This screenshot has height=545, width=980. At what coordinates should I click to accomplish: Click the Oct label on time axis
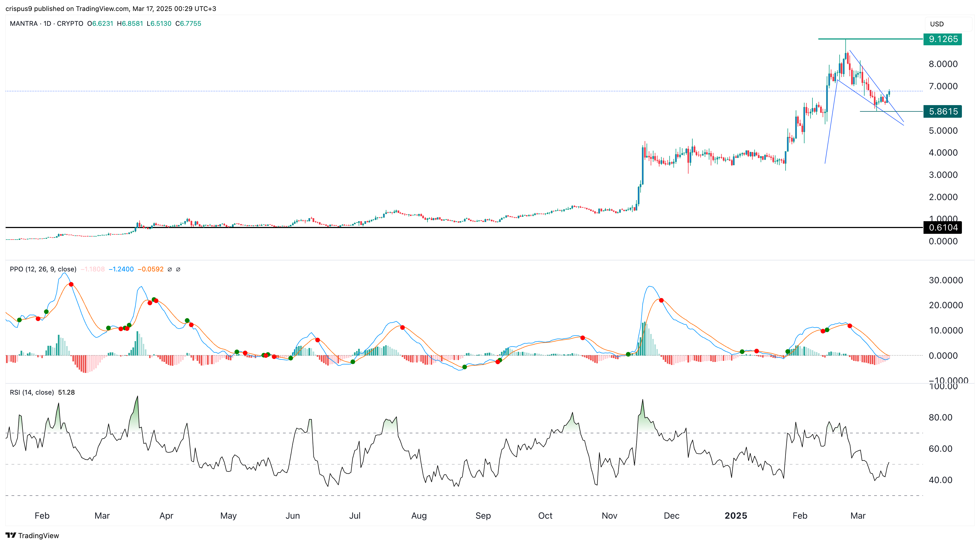click(x=545, y=516)
